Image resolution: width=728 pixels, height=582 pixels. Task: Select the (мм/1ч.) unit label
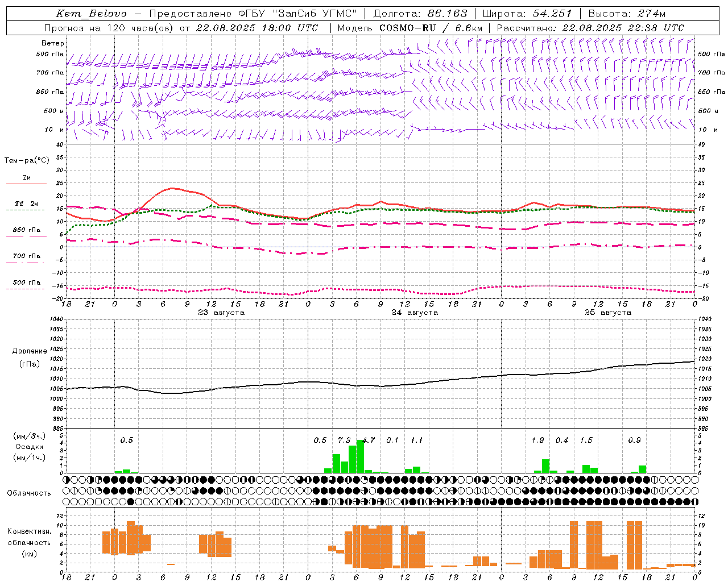(x=29, y=458)
